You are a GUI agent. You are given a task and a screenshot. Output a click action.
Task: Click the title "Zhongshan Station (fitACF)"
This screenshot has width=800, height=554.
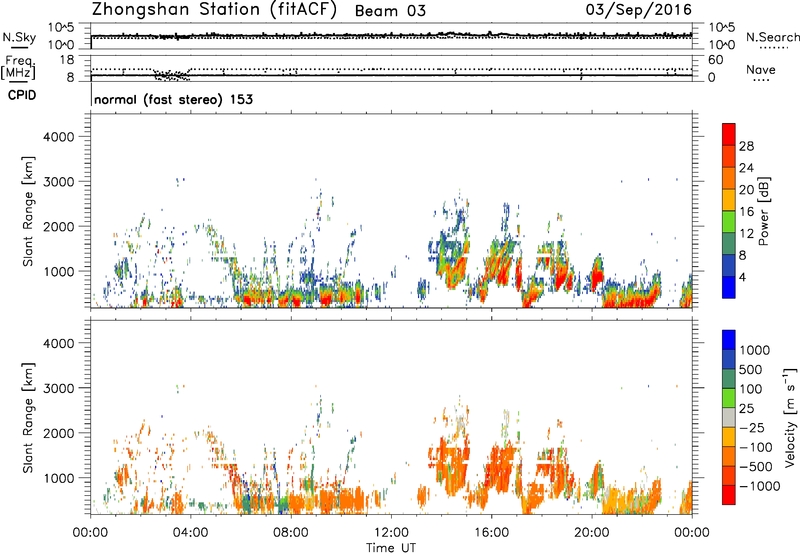pyautogui.click(x=214, y=10)
